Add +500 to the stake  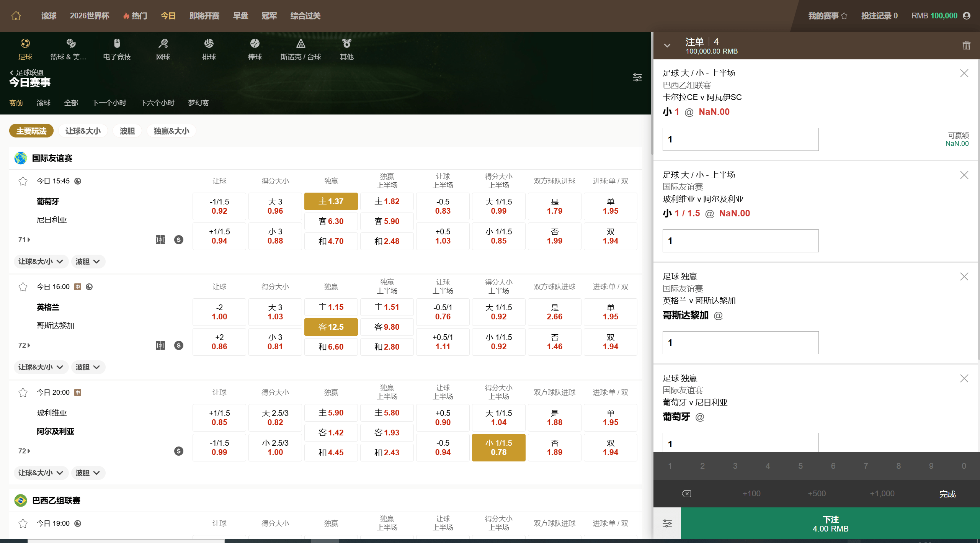[x=817, y=494]
